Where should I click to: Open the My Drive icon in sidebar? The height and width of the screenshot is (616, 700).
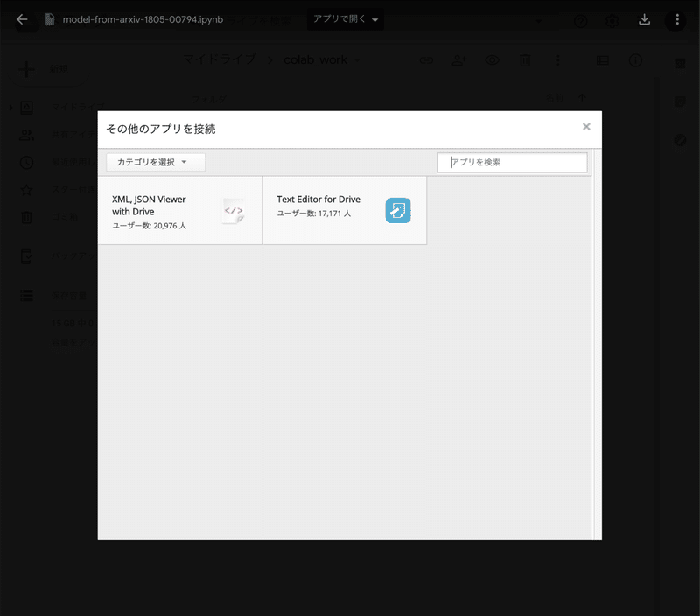(27, 107)
